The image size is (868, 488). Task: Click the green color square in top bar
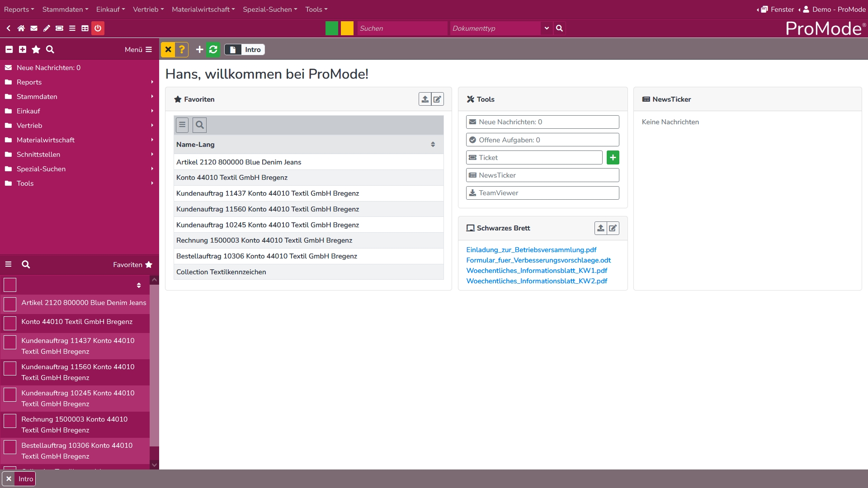click(332, 28)
